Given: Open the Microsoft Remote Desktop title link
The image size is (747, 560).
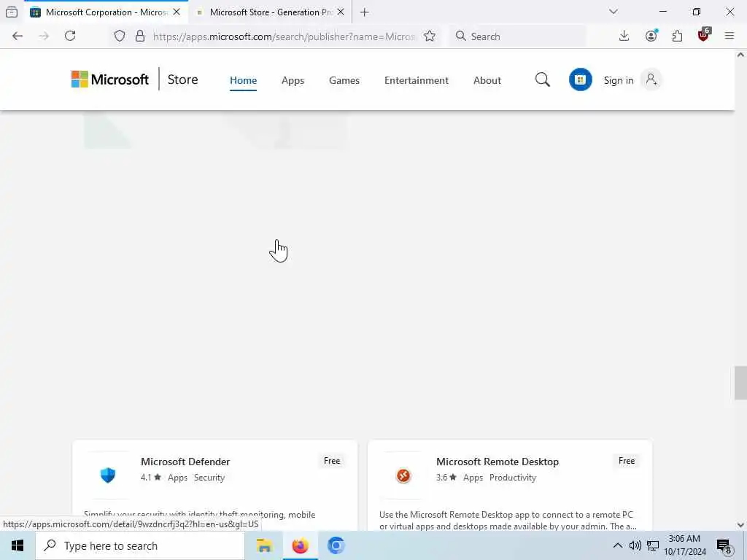Looking at the screenshot, I should pyautogui.click(x=498, y=462).
